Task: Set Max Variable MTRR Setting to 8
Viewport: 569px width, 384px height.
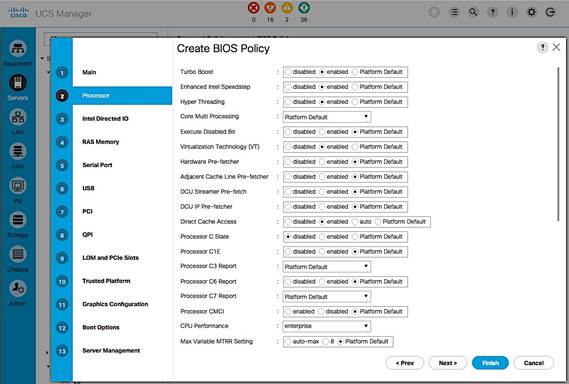Action: 326,342
